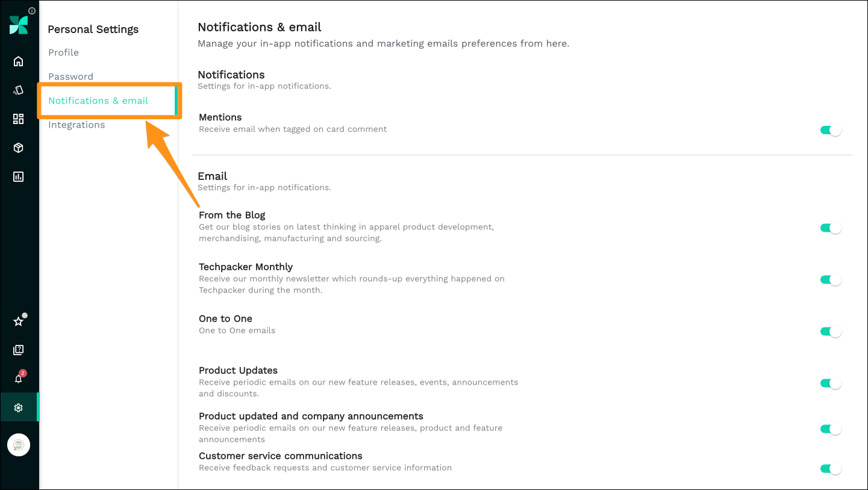Image resolution: width=868 pixels, height=490 pixels.
Task: Go to the Password settings tab
Action: click(71, 76)
